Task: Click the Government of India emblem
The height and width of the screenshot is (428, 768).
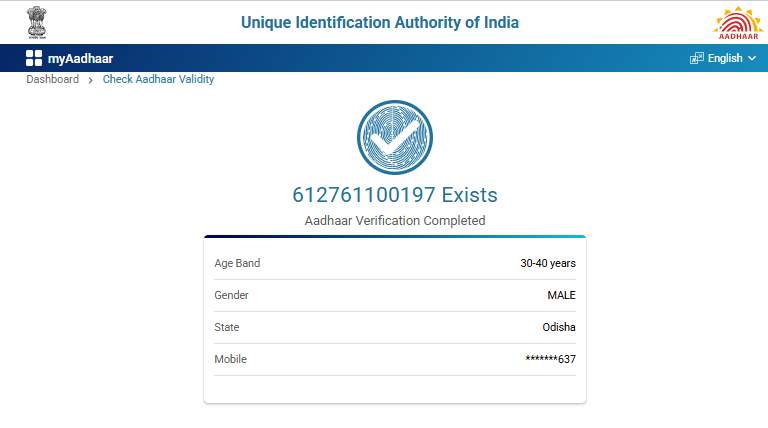Action: tap(37, 22)
